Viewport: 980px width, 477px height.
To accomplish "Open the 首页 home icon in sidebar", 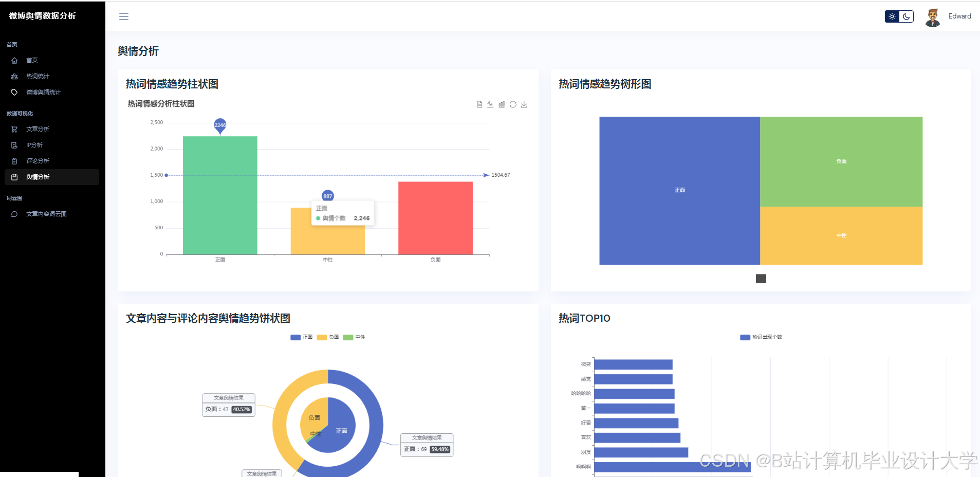I will coord(15,60).
